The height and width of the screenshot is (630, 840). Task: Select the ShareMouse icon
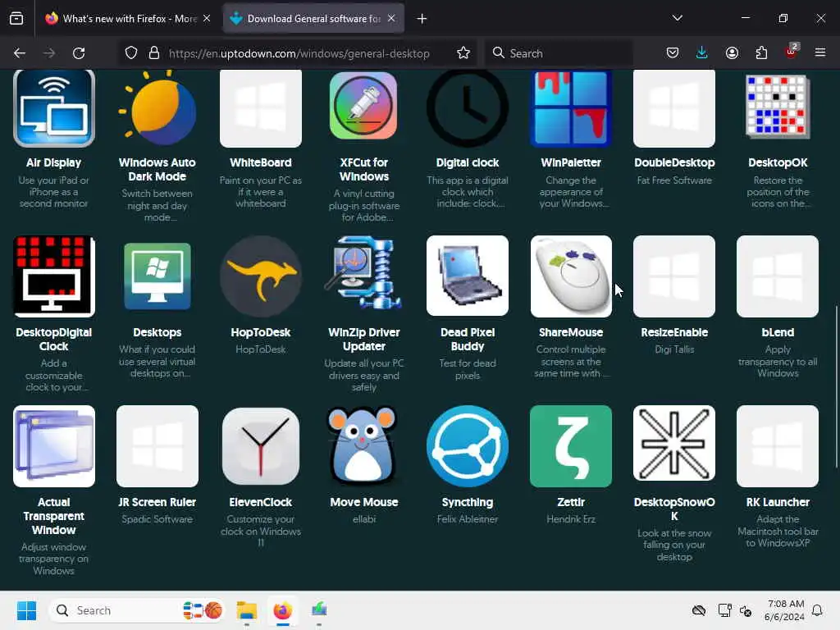571,276
